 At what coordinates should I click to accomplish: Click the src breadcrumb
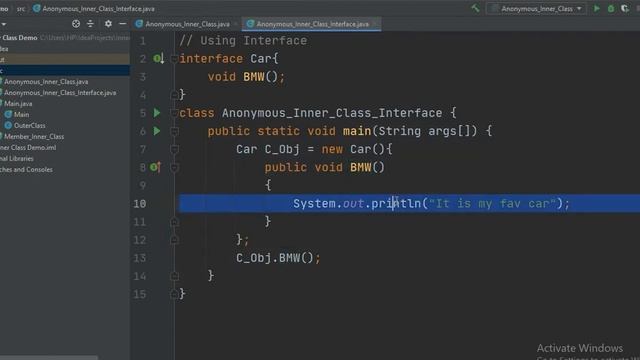click(20, 9)
